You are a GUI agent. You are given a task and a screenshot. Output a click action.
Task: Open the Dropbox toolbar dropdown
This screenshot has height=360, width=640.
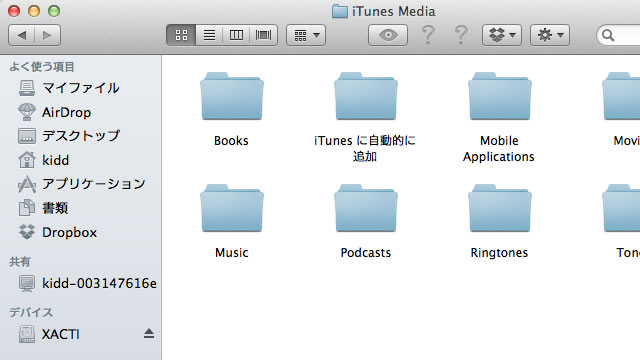(x=502, y=35)
